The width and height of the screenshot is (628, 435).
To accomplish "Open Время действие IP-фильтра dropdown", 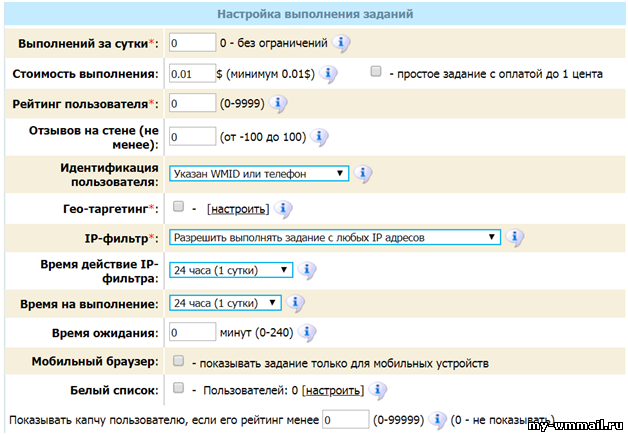I will [x=231, y=270].
